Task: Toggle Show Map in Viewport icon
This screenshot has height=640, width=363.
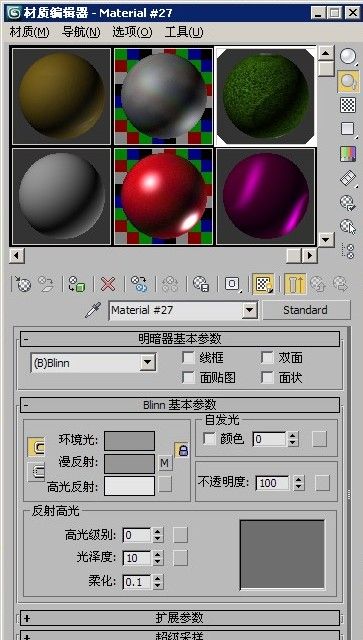Action: click(263, 284)
